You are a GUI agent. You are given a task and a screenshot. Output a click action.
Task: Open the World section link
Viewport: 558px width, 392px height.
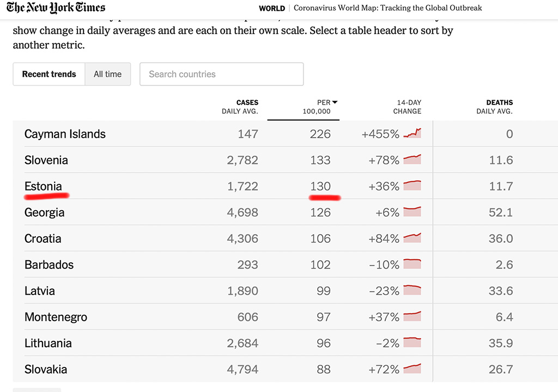272,8
